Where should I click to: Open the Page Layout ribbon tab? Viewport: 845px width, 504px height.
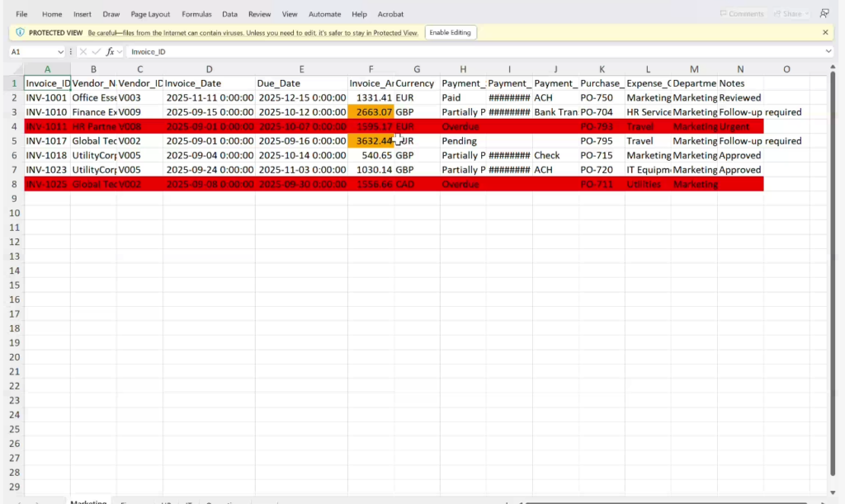pos(150,14)
